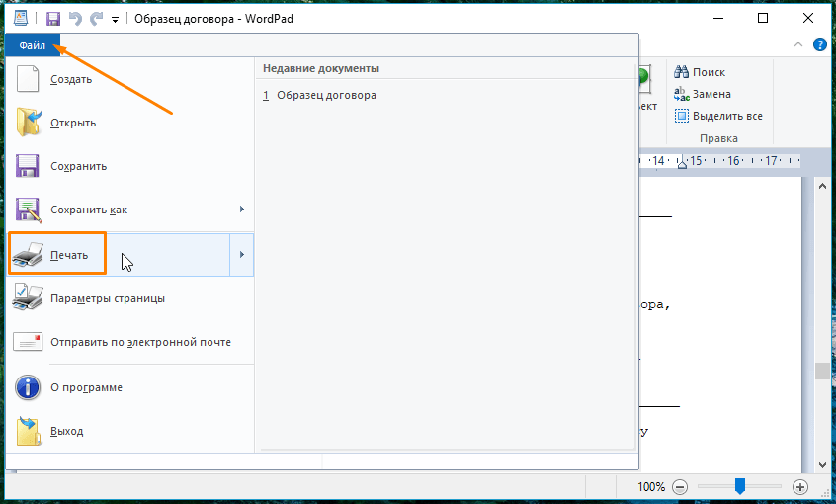Maximize the WordPad window
836x504 pixels.
pos(763,18)
